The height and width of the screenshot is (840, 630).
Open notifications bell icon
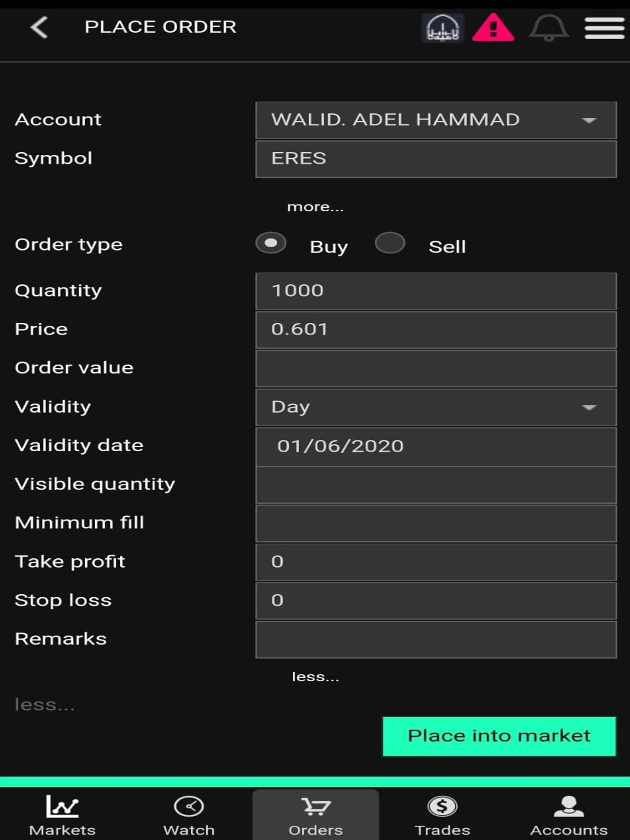pyautogui.click(x=548, y=28)
